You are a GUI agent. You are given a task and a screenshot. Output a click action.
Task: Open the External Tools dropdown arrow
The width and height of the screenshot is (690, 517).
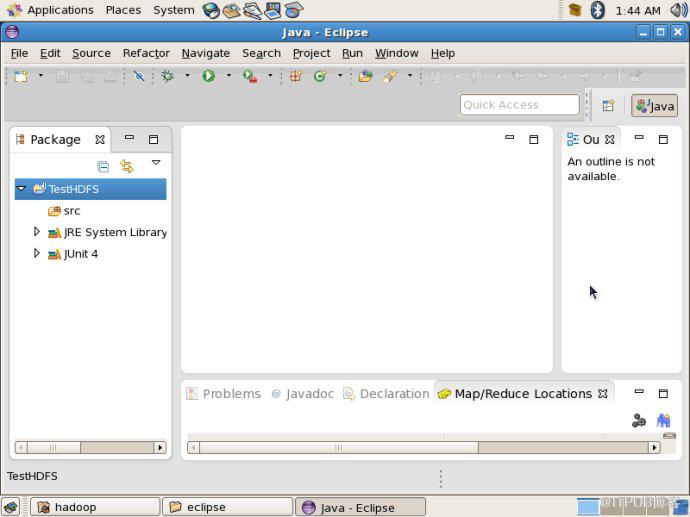(x=270, y=76)
